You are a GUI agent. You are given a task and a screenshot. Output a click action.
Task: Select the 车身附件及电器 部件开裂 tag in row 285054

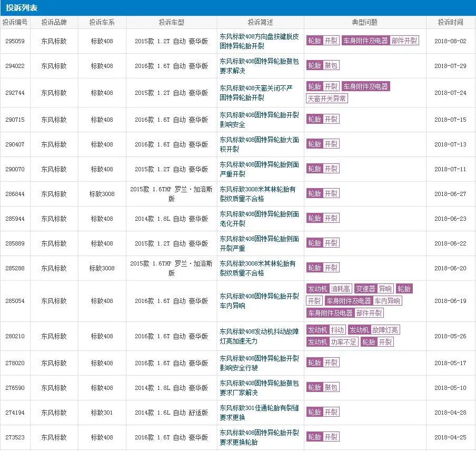pos(345,313)
